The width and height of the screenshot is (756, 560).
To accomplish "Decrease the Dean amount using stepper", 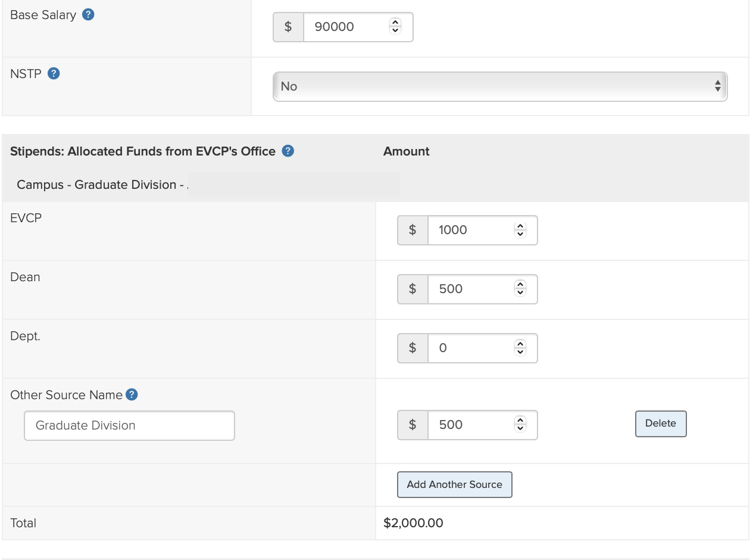I will point(520,293).
